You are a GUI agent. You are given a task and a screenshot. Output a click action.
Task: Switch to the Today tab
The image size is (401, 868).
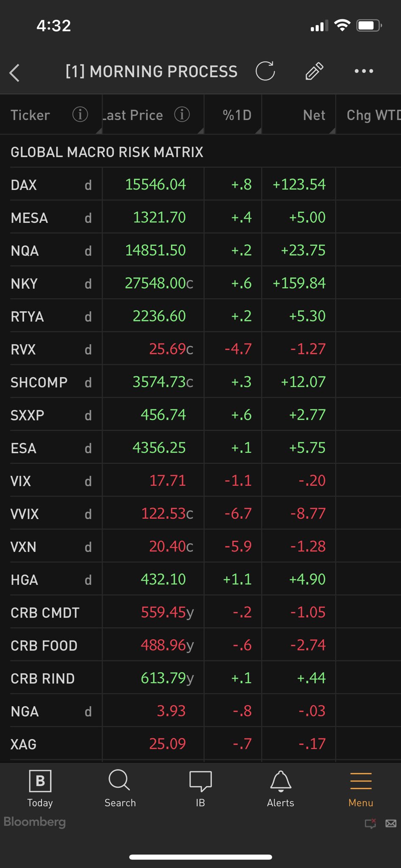click(40, 789)
